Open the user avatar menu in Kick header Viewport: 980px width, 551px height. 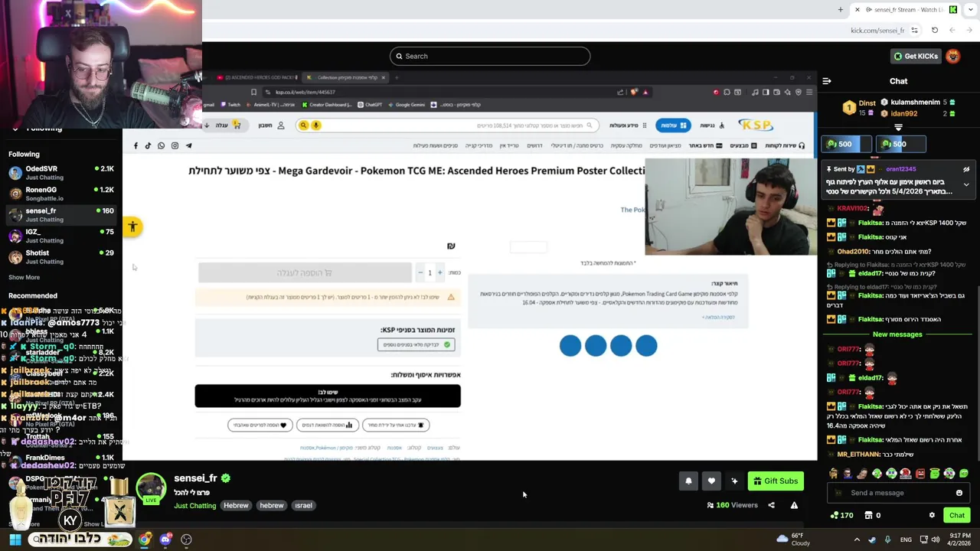point(953,56)
